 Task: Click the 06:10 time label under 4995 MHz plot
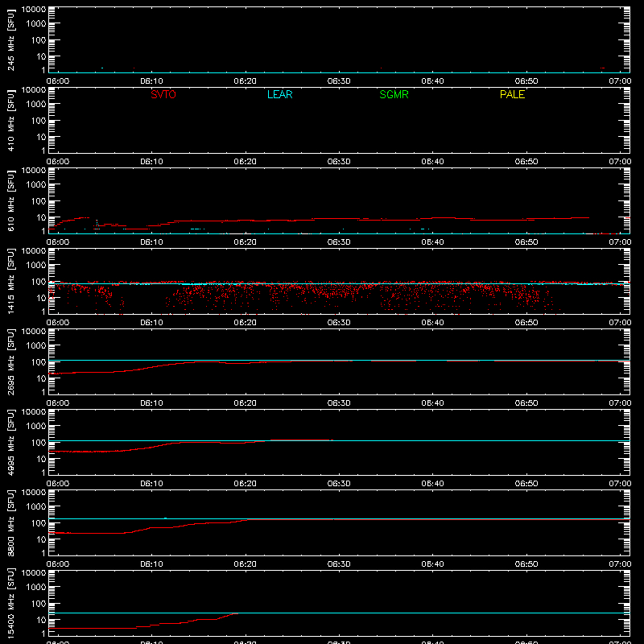151,484
